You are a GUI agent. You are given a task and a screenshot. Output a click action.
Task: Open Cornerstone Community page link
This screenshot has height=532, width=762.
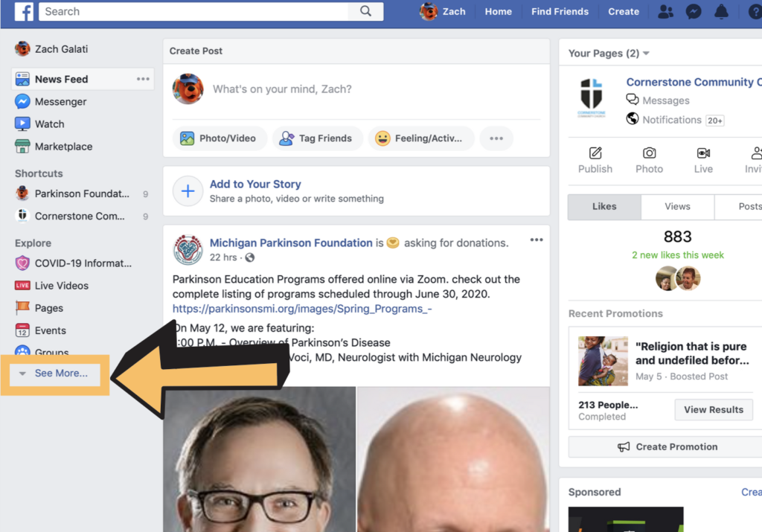tap(694, 82)
